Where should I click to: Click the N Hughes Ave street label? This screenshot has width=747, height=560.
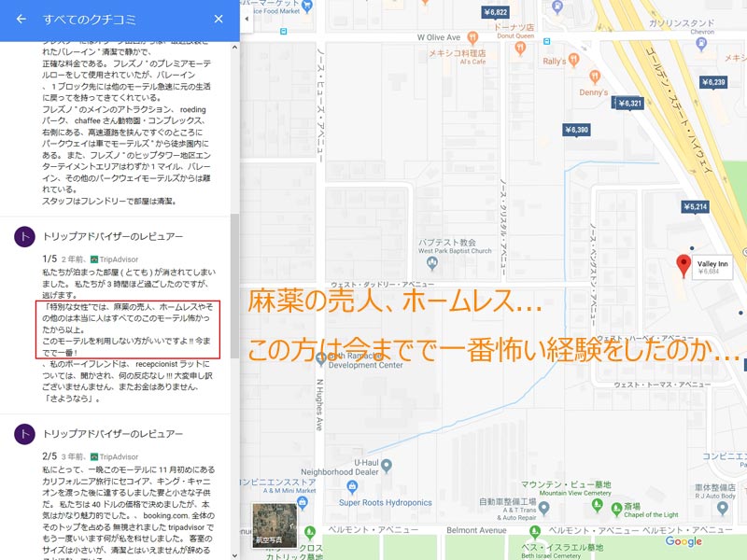tap(319, 405)
